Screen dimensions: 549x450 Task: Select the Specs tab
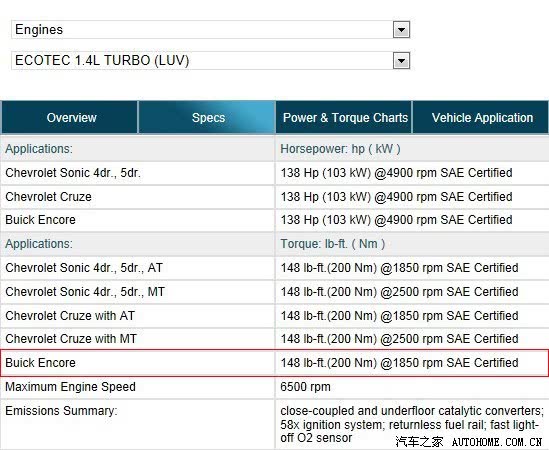207,117
